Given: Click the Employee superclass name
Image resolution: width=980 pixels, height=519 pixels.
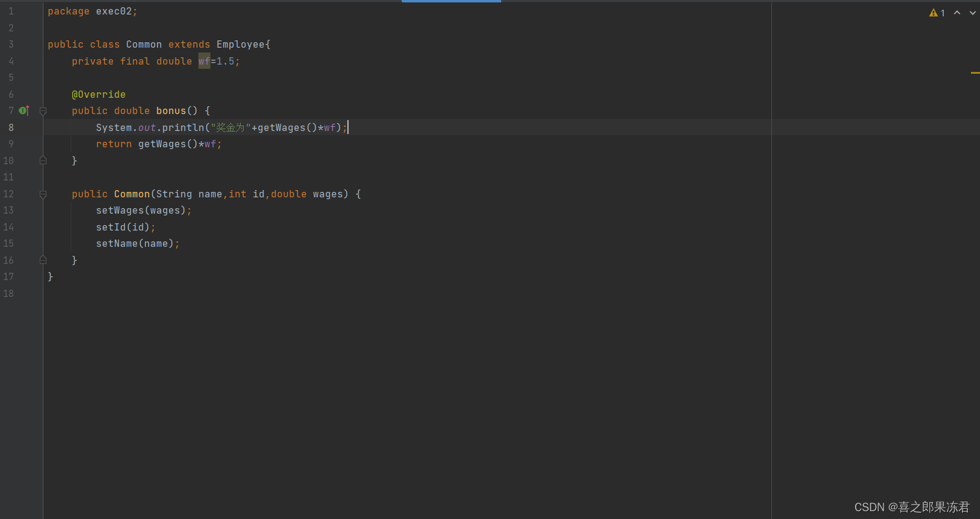Looking at the screenshot, I should (x=241, y=45).
